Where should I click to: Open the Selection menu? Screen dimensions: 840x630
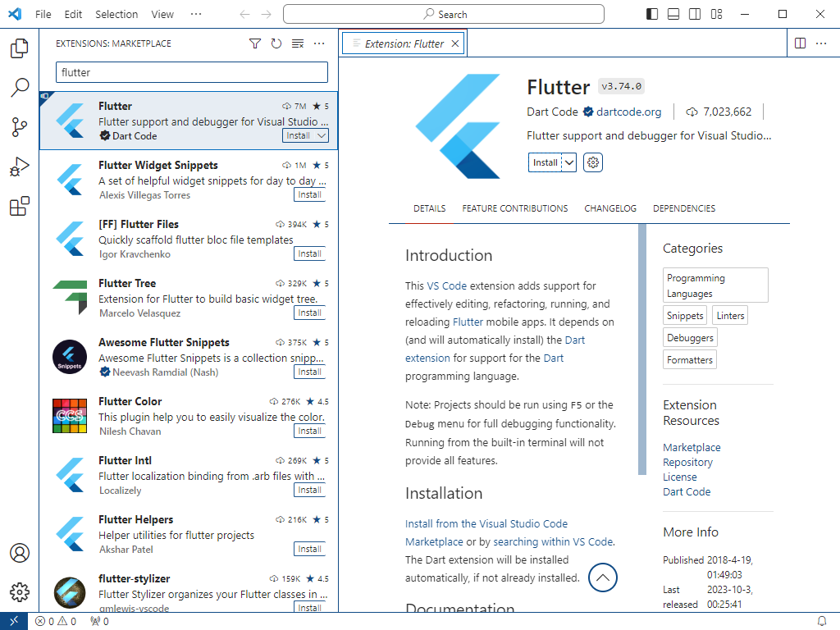(x=116, y=15)
